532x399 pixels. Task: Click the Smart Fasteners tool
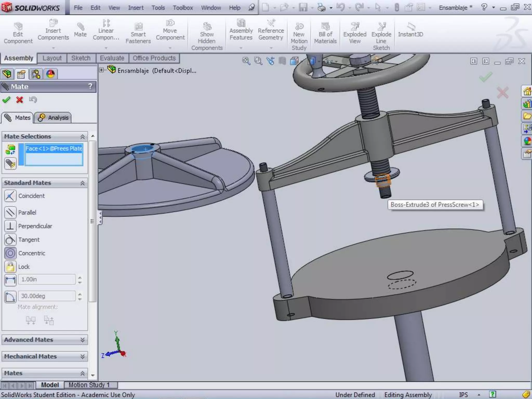pos(138,34)
